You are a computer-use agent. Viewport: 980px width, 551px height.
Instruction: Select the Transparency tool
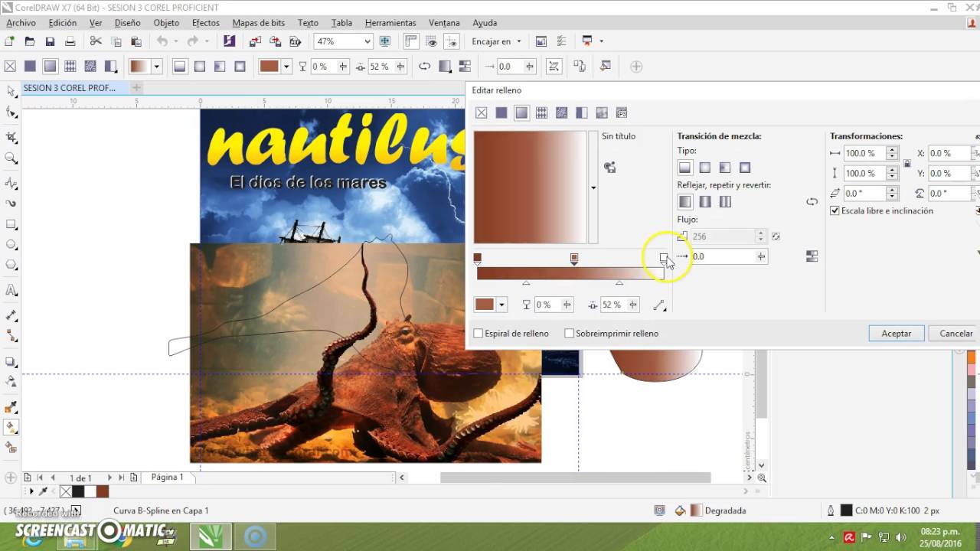point(11,381)
